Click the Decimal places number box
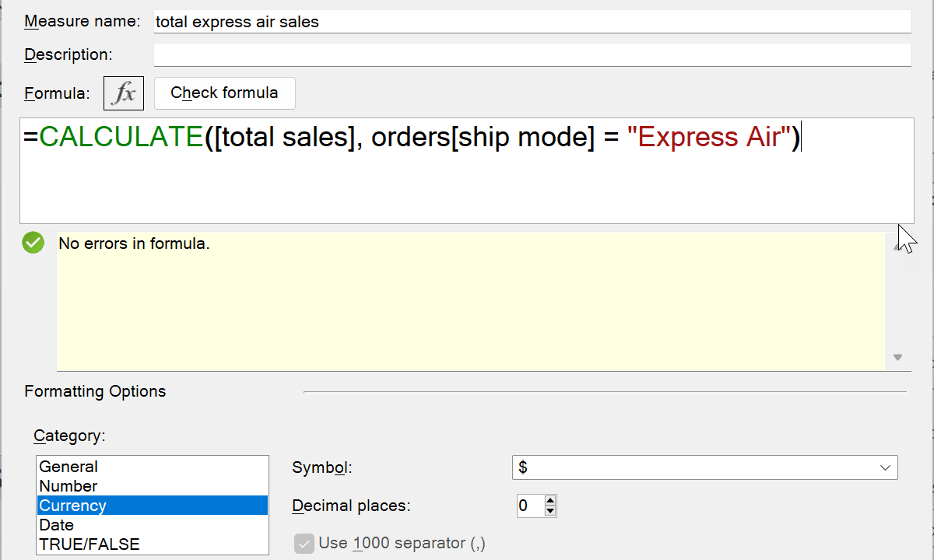This screenshot has height=560, width=934. click(529, 506)
